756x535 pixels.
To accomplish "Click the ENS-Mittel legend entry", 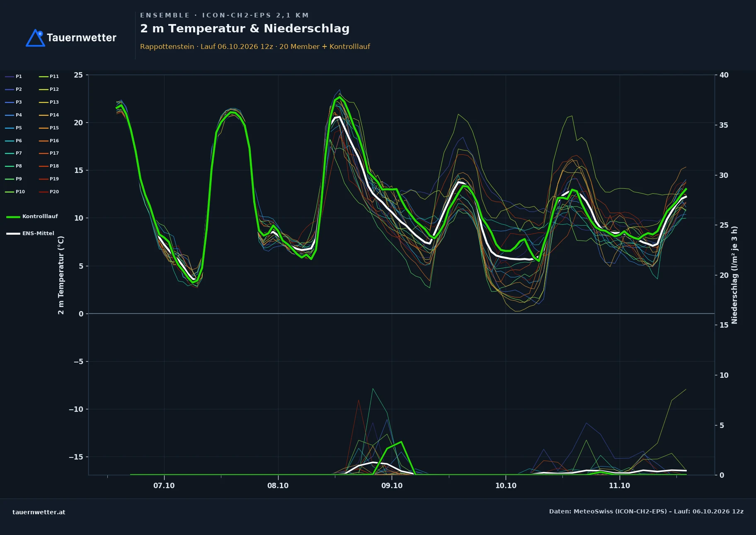I will tap(30, 233).
